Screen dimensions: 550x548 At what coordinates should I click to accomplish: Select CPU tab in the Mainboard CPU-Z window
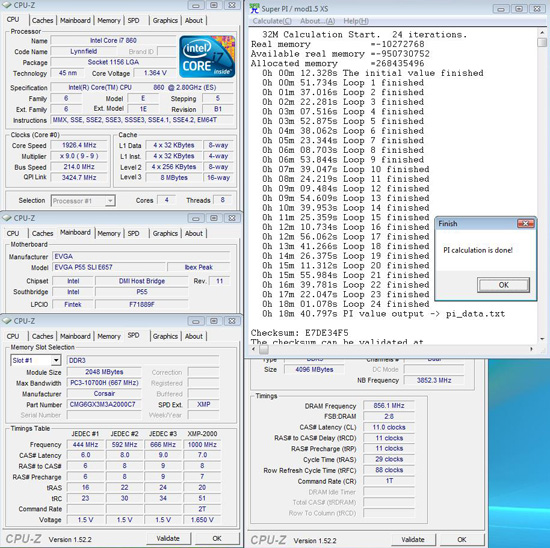click(x=13, y=233)
